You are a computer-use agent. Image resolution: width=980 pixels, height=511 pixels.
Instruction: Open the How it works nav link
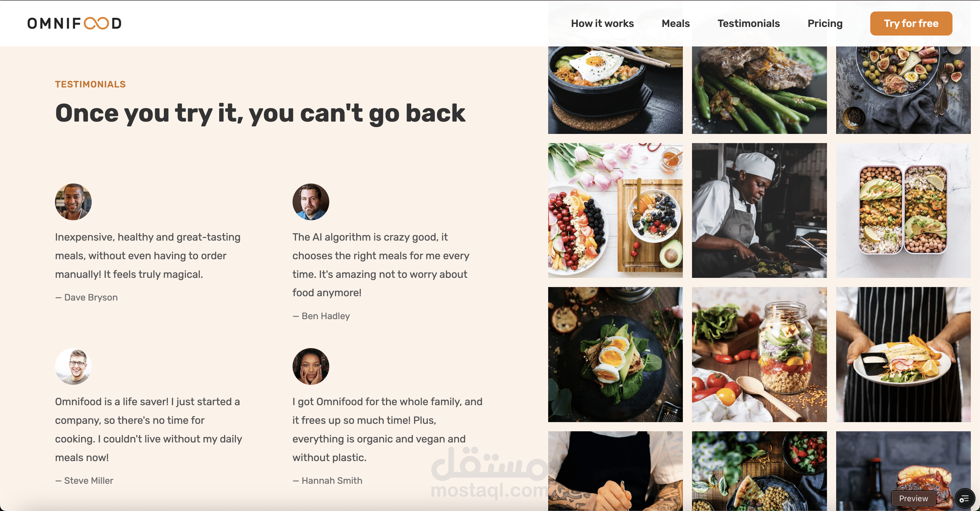602,24
